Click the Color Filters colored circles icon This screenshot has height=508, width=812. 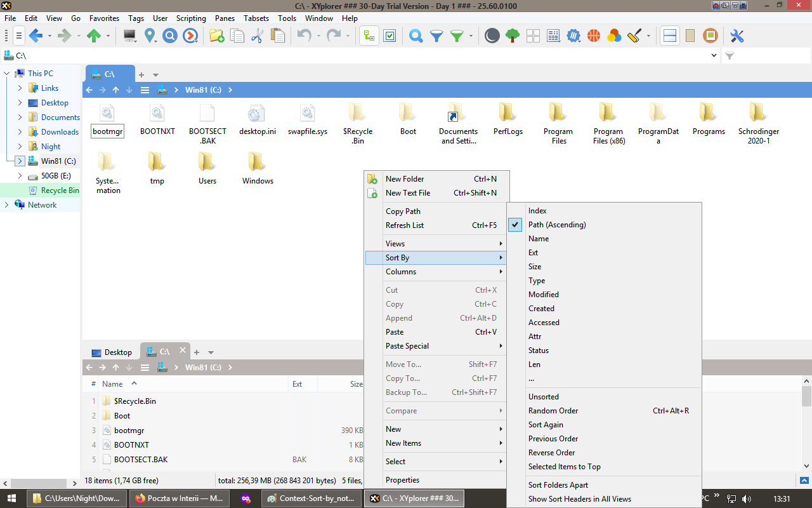point(613,36)
